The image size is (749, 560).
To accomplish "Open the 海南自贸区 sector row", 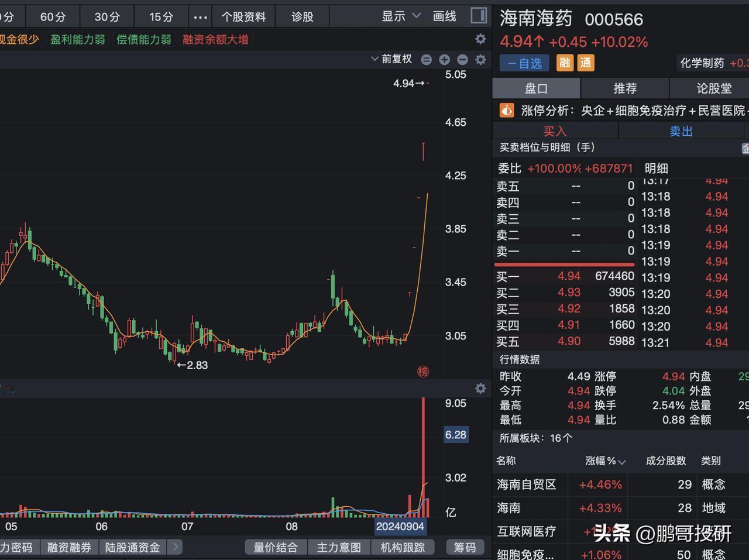I will tap(621, 485).
